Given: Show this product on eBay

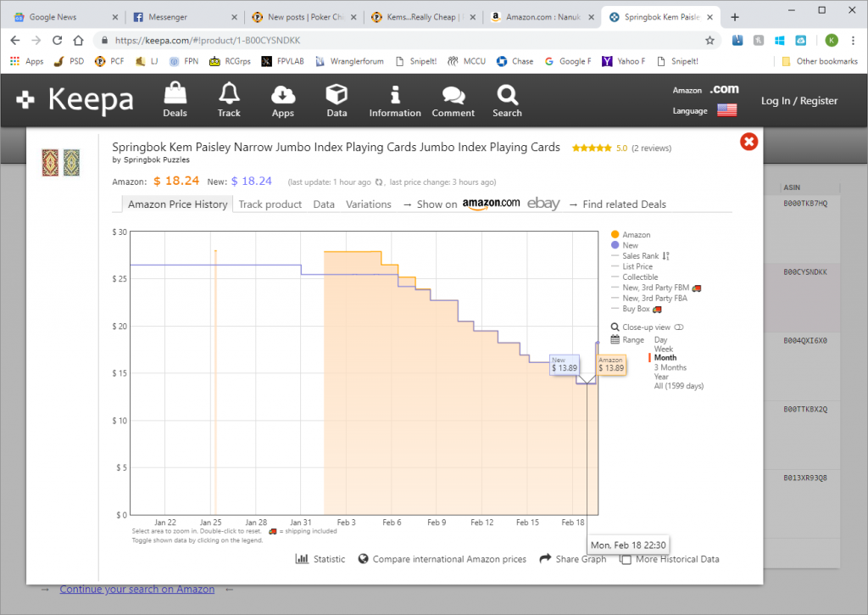Looking at the screenshot, I should [x=543, y=204].
